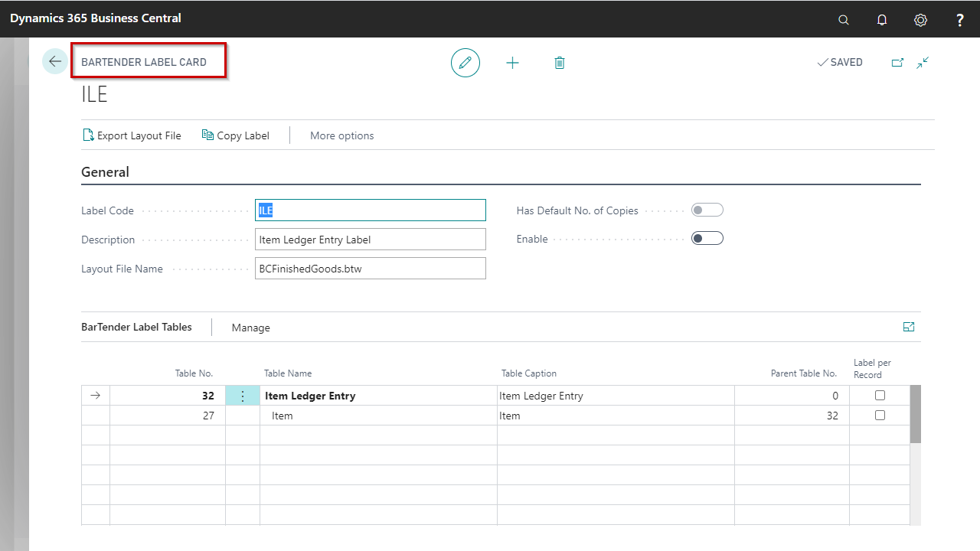The image size is (980, 551).
Task: Click Parent Table No. cell showing 0
Action: coord(792,396)
